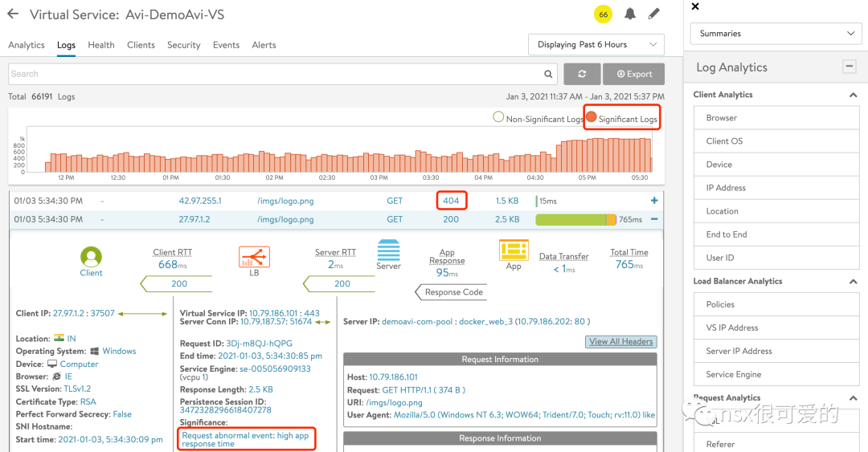Click the orange LB load balancer icon
This screenshot has height=452, width=868.
pyautogui.click(x=254, y=257)
